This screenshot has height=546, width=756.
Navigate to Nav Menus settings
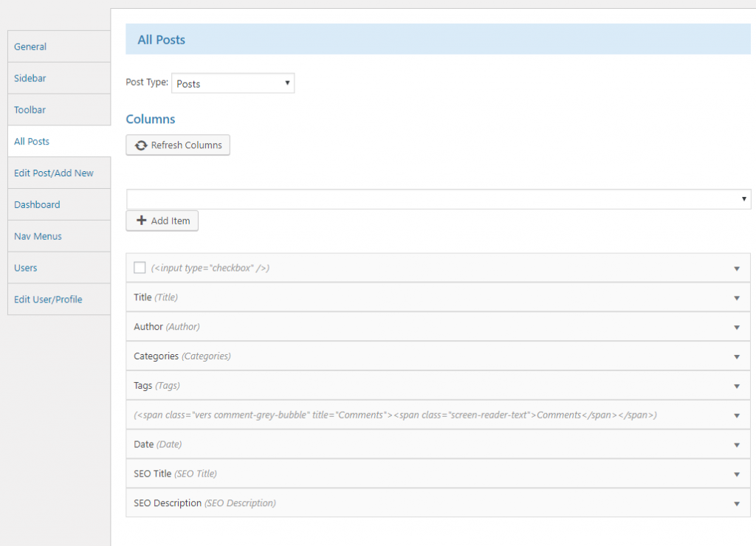[38, 236]
